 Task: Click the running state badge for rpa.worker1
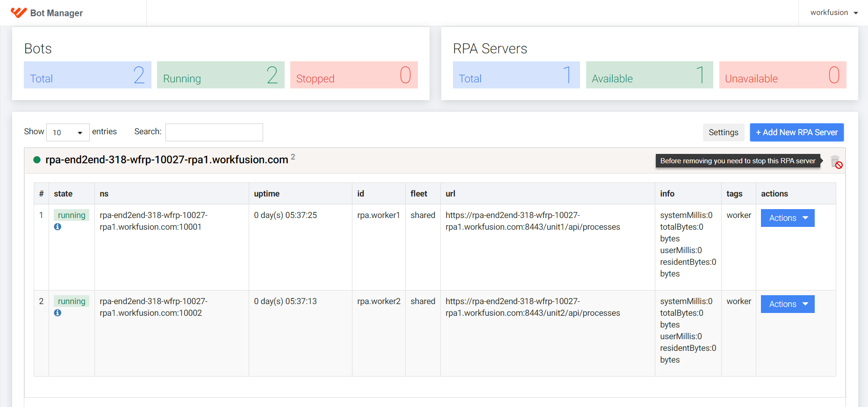[72, 215]
